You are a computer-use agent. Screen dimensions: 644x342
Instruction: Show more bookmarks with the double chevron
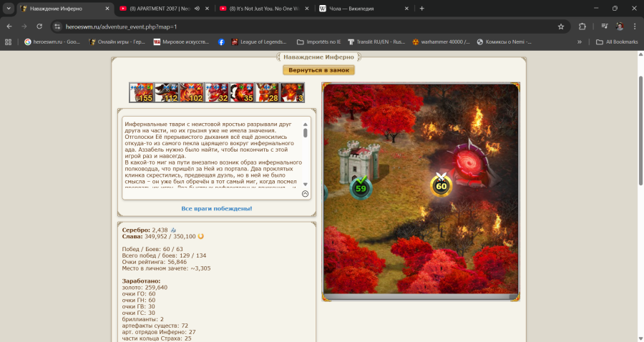point(580,42)
